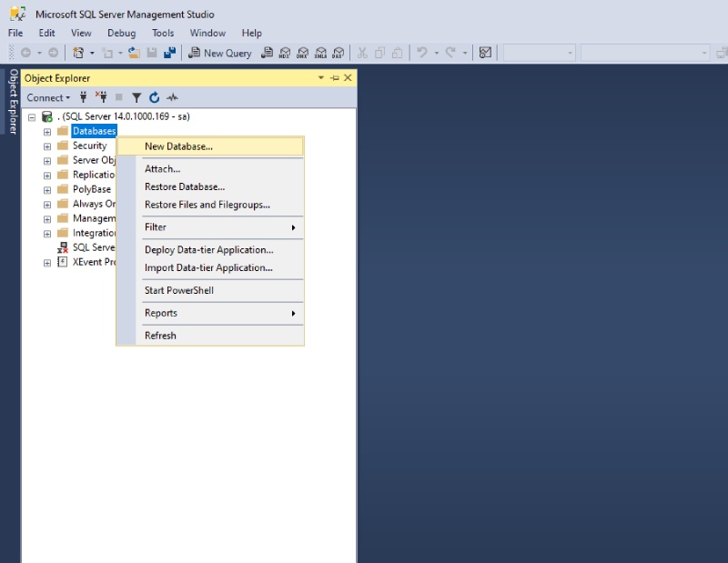
Task: Choose Restore Database... in context menu
Action: pyautogui.click(x=185, y=186)
